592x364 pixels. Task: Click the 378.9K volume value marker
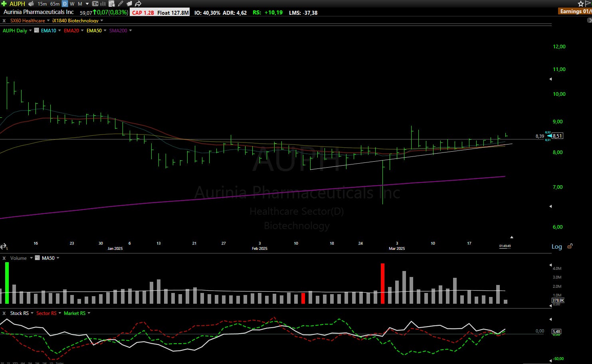pos(558,300)
